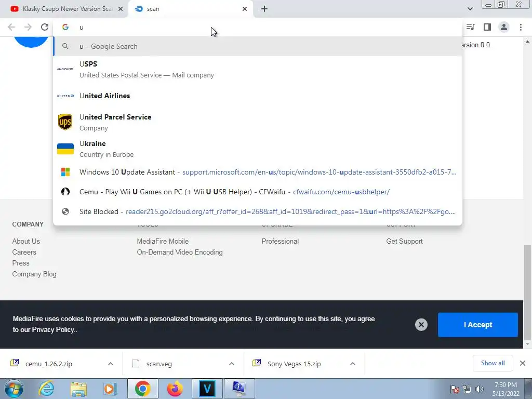This screenshot has width=532, height=399.
Task: Click the network tray icon
Action: (467, 389)
